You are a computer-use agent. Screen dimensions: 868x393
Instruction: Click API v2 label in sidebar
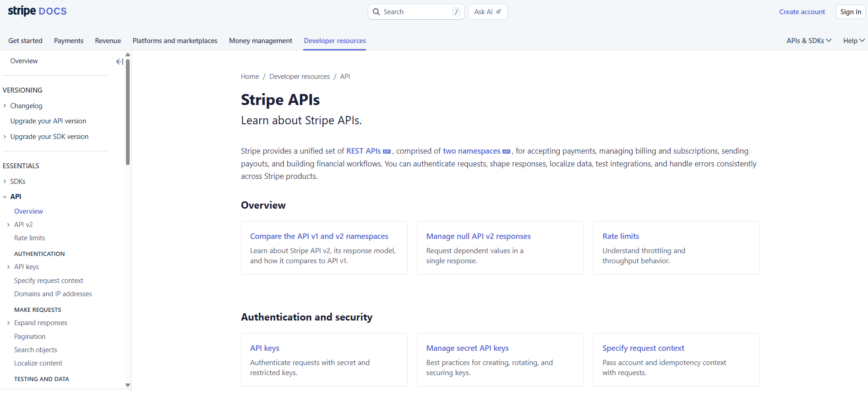pyautogui.click(x=23, y=225)
